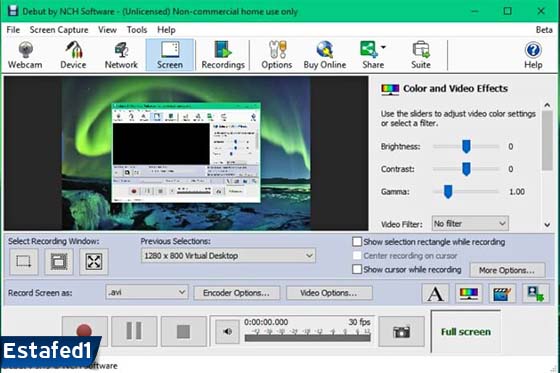
Task: Click the Gamma slider handle
Action: 448,192
